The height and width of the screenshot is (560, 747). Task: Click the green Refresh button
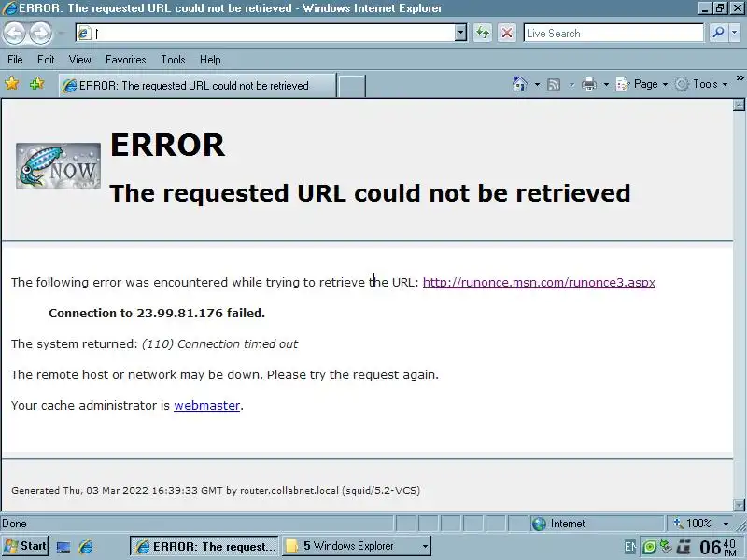pos(483,33)
